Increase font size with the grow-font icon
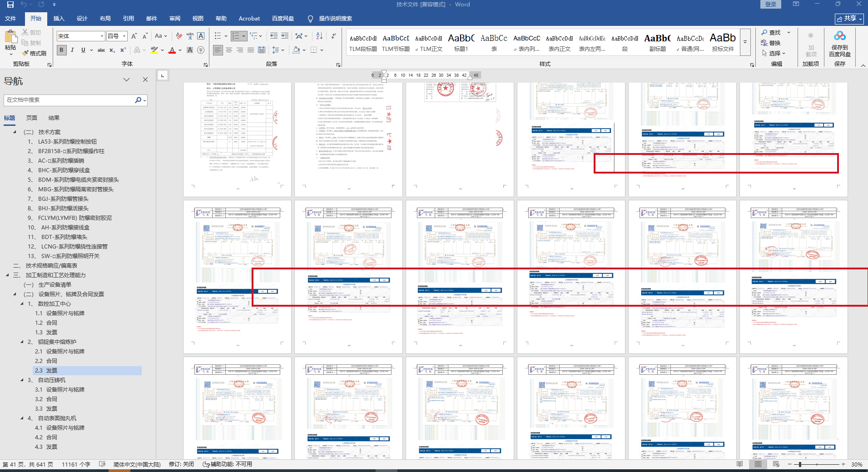Image resolution: width=868 pixels, height=472 pixels. coord(134,36)
